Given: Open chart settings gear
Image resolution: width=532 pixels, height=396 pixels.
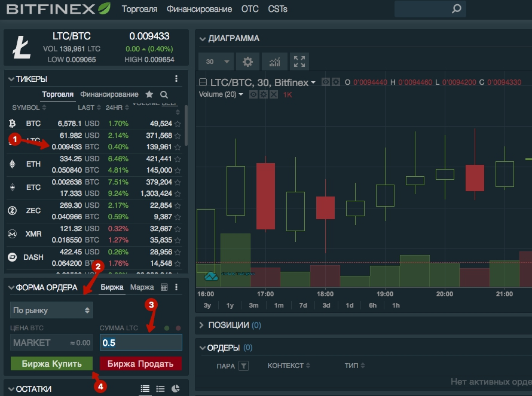Looking at the screenshot, I should click(x=247, y=62).
